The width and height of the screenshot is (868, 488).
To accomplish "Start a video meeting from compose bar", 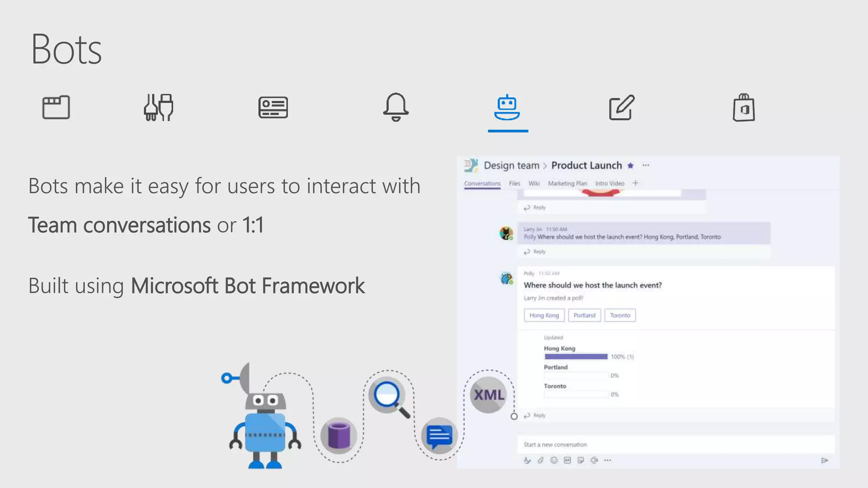I will click(594, 460).
